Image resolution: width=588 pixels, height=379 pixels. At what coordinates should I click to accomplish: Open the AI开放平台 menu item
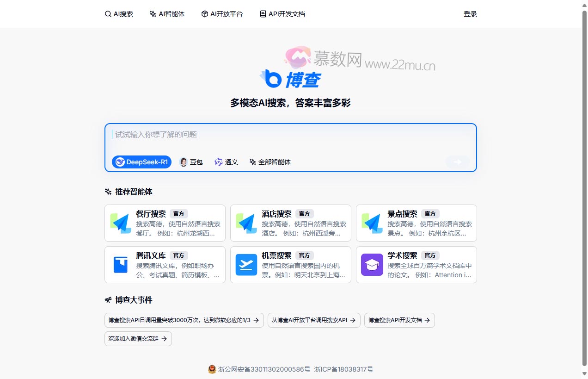click(222, 14)
